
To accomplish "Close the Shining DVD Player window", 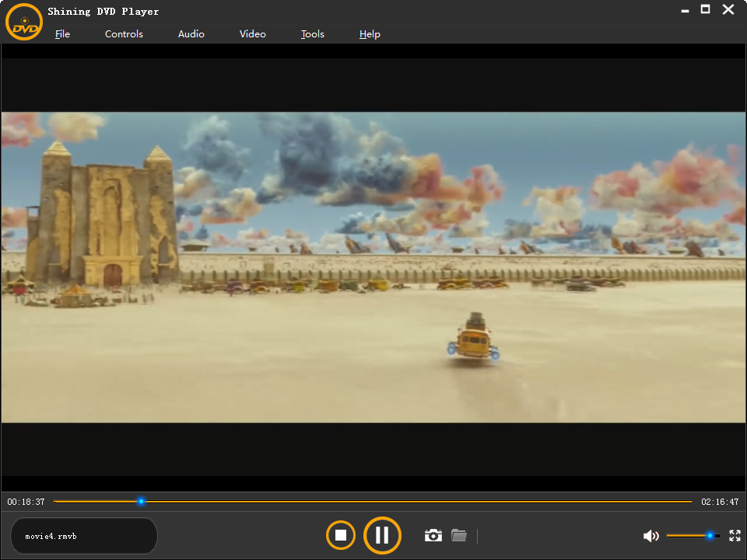I will (x=728, y=9).
